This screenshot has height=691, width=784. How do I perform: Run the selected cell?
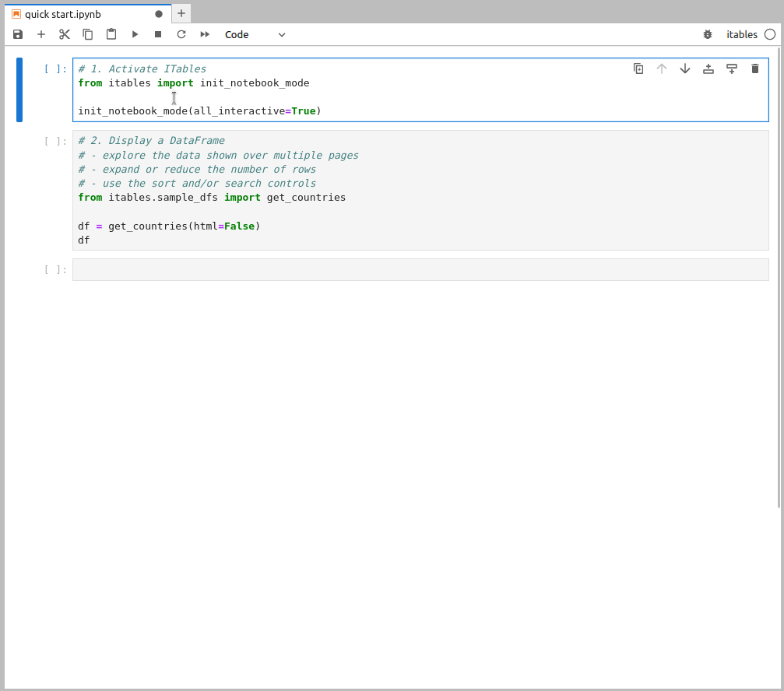pos(134,34)
